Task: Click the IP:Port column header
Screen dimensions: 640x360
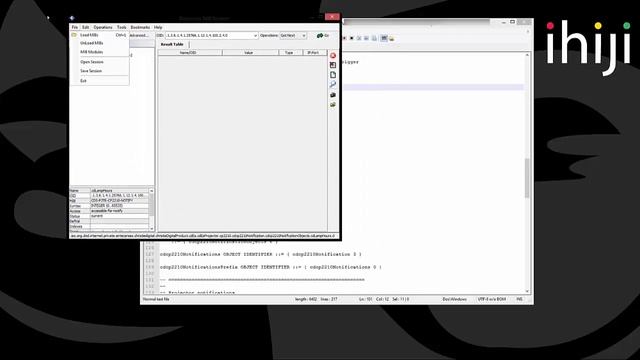Action: pyautogui.click(x=314, y=53)
